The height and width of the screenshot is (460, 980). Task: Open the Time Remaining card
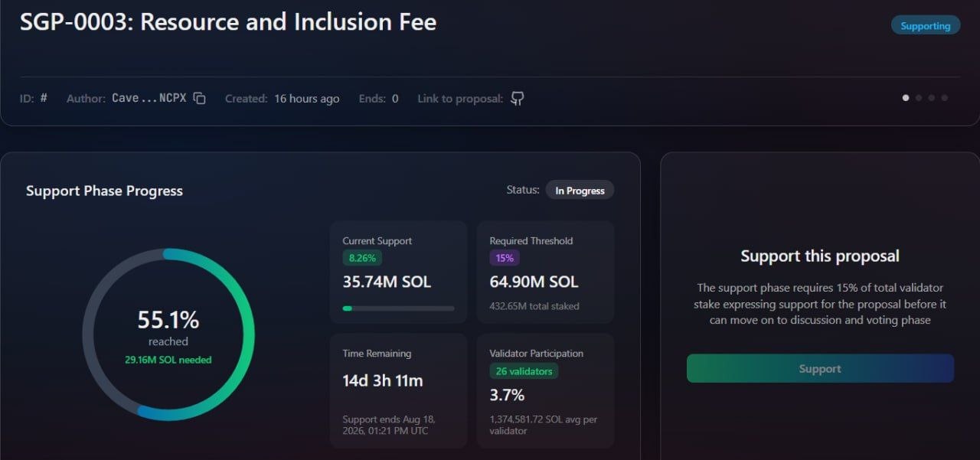click(x=398, y=390)
